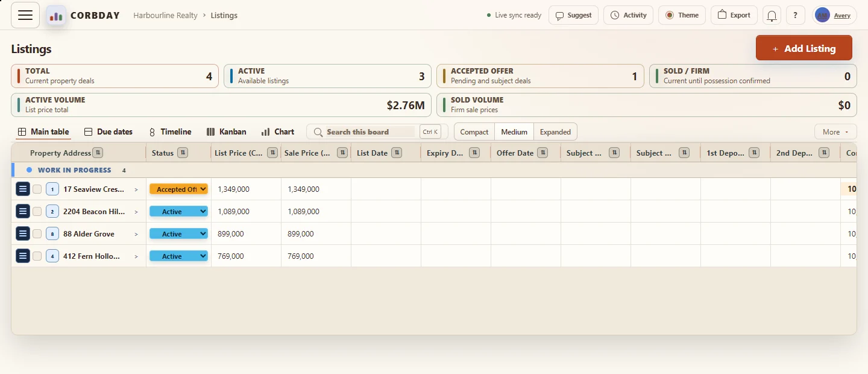This screenshot has height=374, width=868.
Task: Switch to the Main table view
Action: click(43, 132)
